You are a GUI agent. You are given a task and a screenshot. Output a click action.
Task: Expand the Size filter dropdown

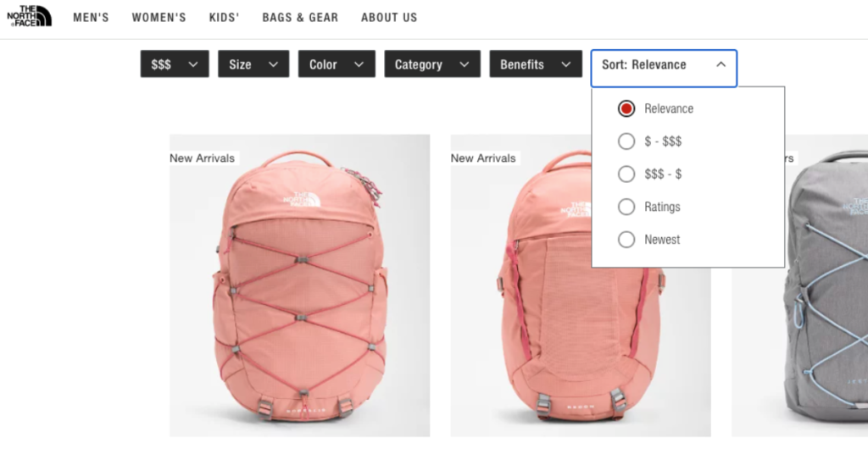tap(253, 64)
